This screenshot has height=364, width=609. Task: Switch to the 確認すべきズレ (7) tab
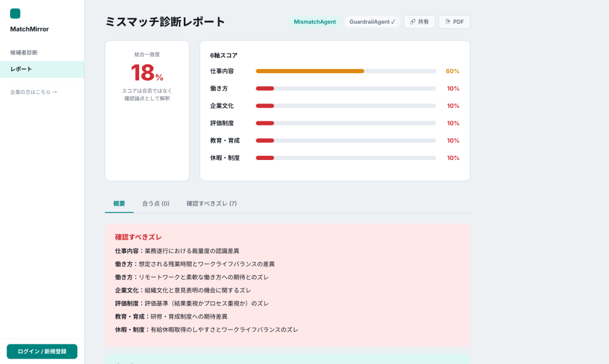(x=212, y=203)
